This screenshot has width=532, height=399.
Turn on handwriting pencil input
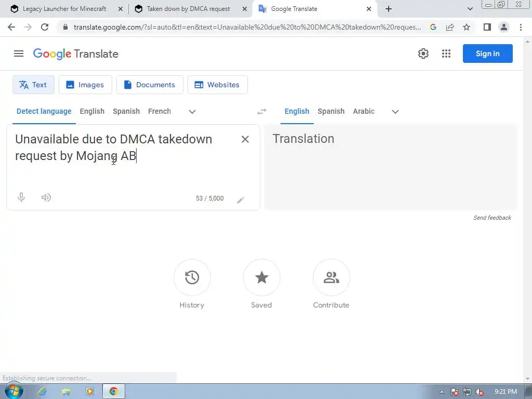pos(241,200)
